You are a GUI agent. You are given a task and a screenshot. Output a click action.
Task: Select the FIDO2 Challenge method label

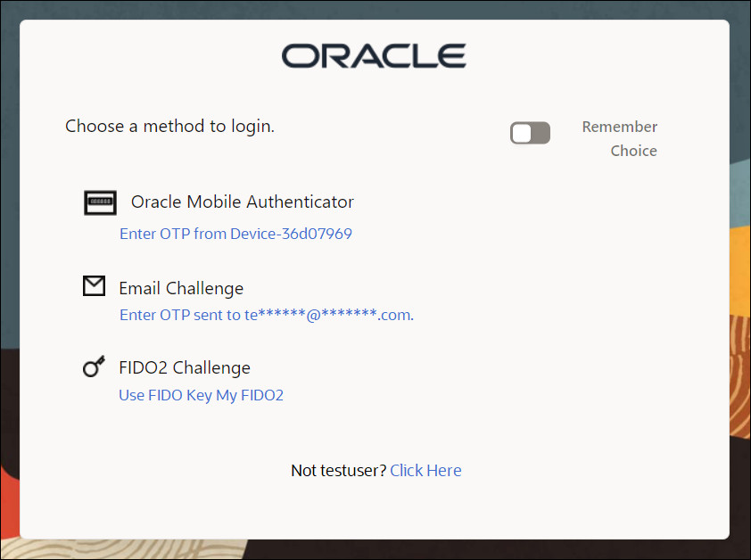185,366
